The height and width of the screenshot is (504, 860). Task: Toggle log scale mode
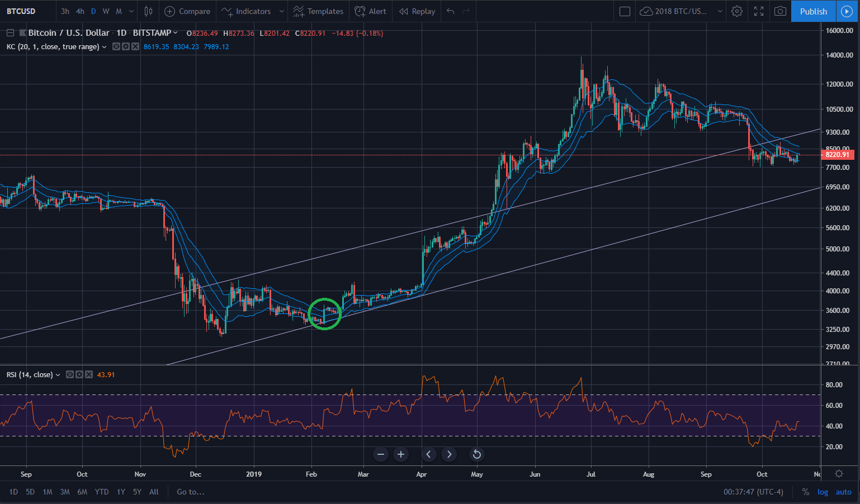pos(823,492)
